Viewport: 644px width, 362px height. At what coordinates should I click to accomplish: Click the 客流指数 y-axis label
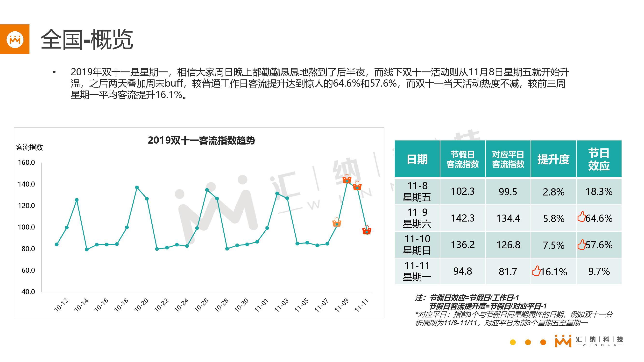[29, 147]
